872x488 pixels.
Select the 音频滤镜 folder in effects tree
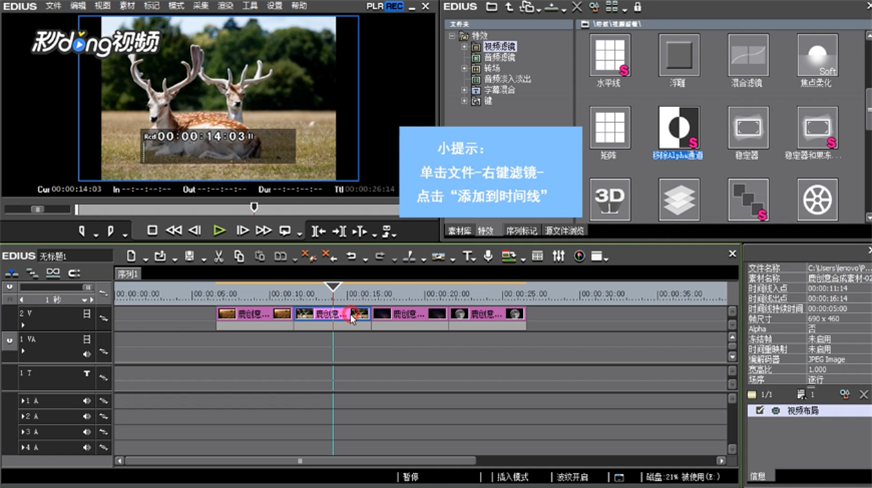click(x=499, y=57)
